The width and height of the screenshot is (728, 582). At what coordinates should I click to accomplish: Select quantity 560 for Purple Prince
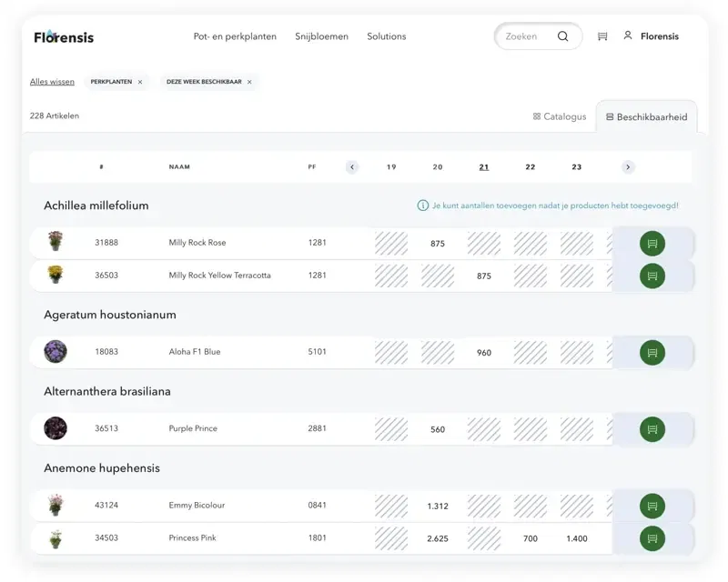(x=438, y=430)
